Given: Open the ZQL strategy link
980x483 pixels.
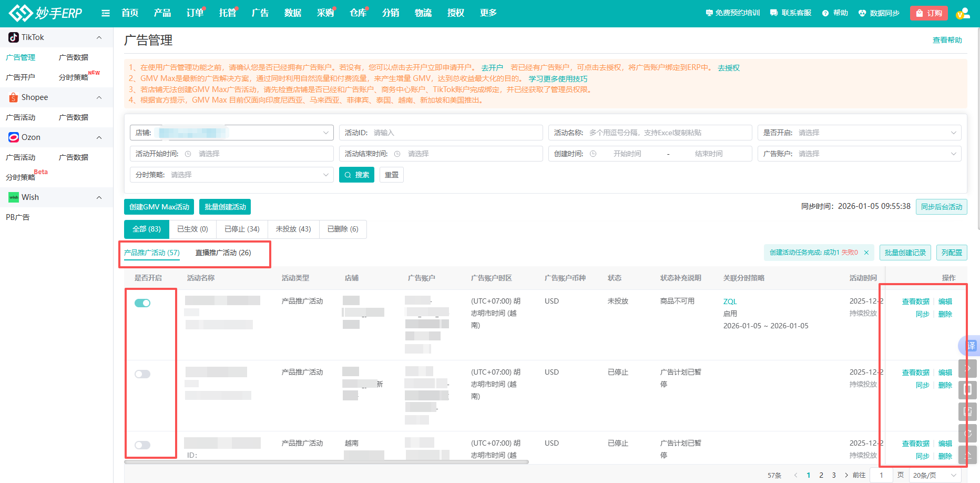Looking at the screenshot, I should [x=730, y=301].
